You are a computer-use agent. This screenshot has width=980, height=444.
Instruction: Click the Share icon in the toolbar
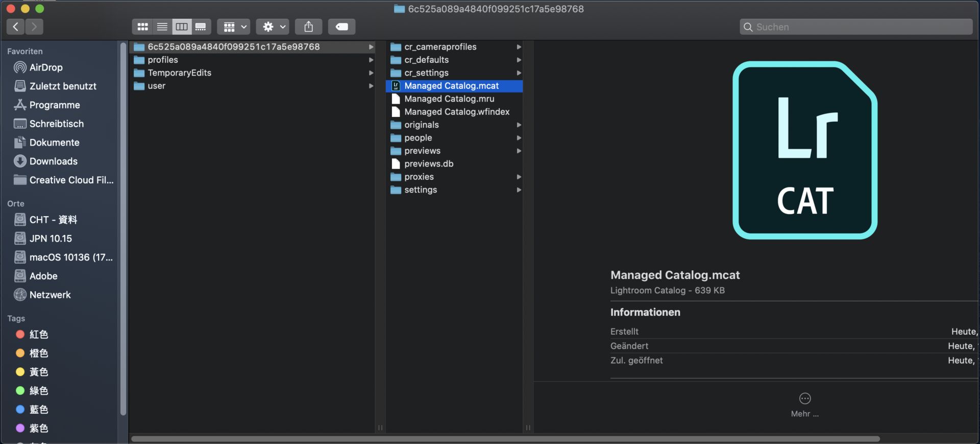(x=308, y=27)
